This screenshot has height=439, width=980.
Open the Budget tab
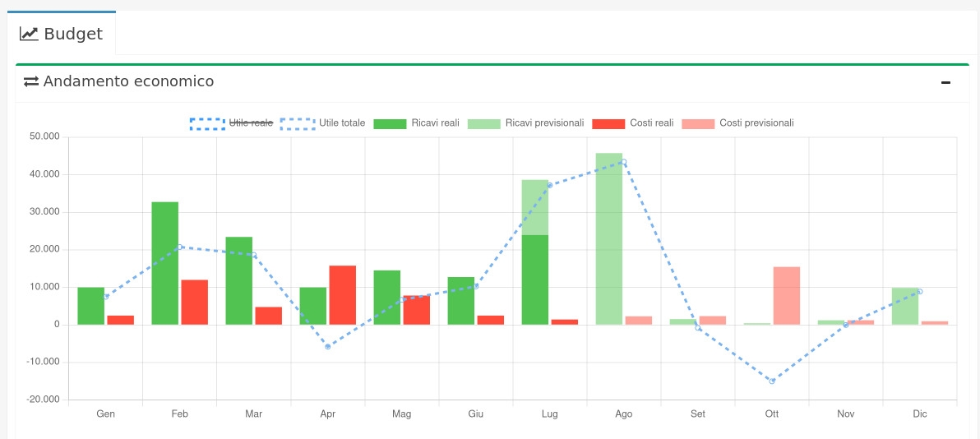(x=62, y=34)
